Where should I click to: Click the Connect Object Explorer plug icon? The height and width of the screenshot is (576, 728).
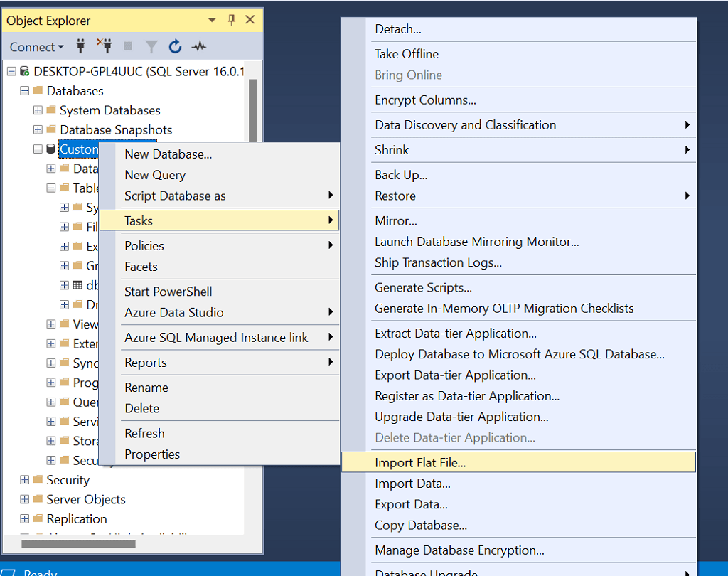[x=81, y=46]
